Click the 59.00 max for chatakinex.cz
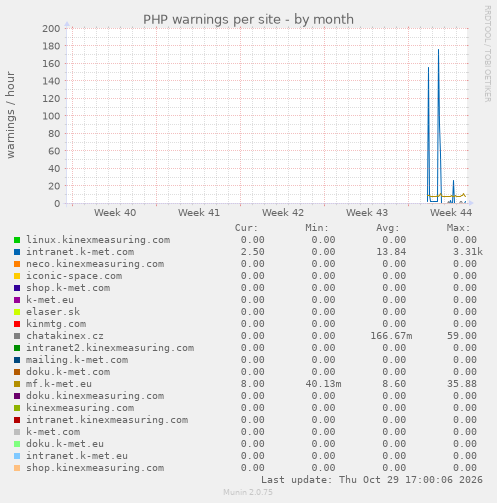Screen dimensions: 497x503 pos(462,336)
